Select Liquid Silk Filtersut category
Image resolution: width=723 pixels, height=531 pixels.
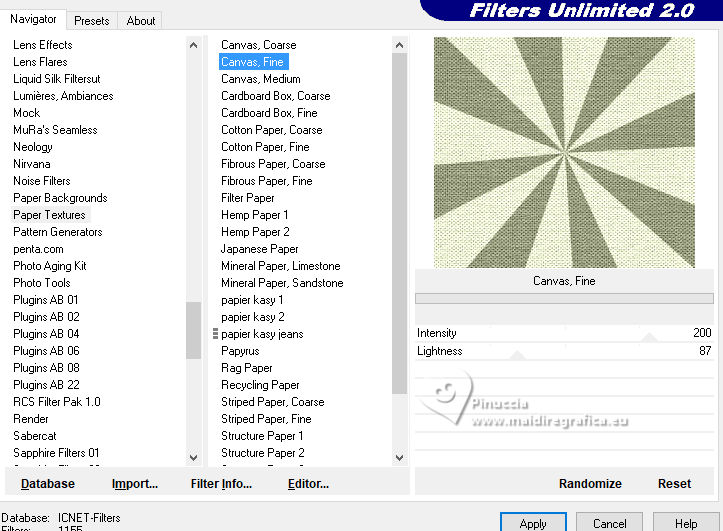57,79
